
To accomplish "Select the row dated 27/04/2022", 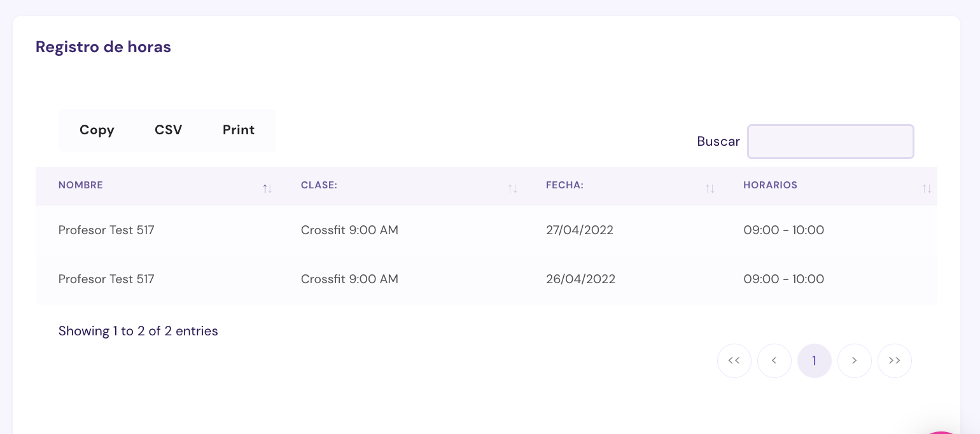I will click(579, 230).
